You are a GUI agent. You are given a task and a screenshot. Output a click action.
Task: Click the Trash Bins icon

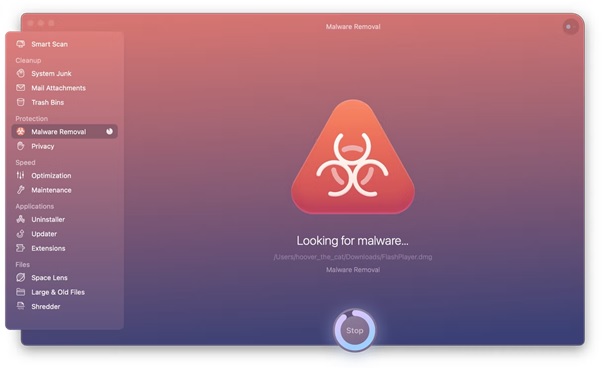point(21,102)
